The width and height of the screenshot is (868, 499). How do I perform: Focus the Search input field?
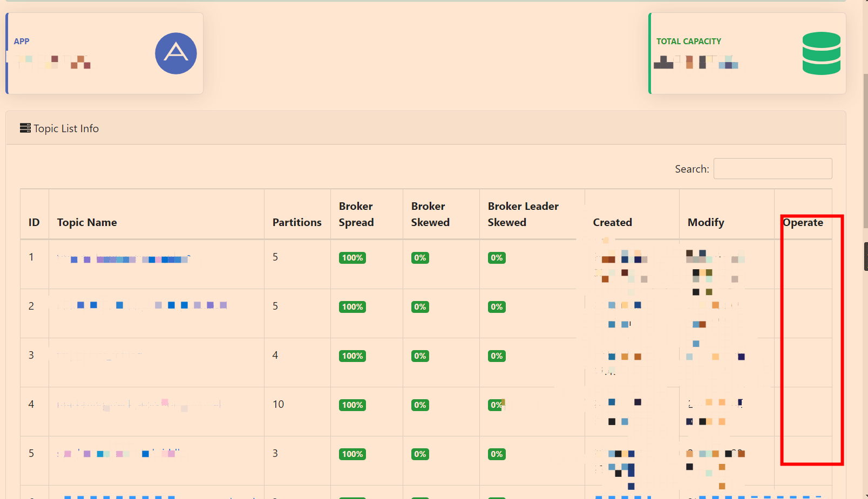[772, 168]
